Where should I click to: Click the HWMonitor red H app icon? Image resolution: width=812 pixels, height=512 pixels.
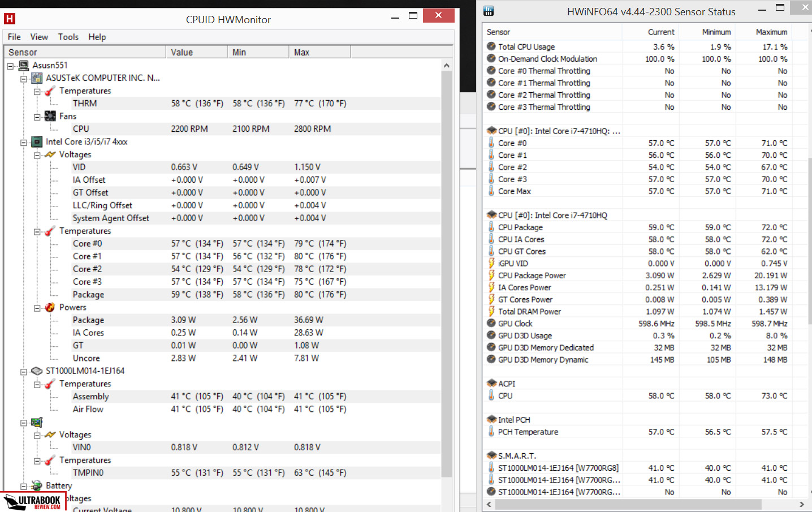pyautogui.click(x=10, y=19)
